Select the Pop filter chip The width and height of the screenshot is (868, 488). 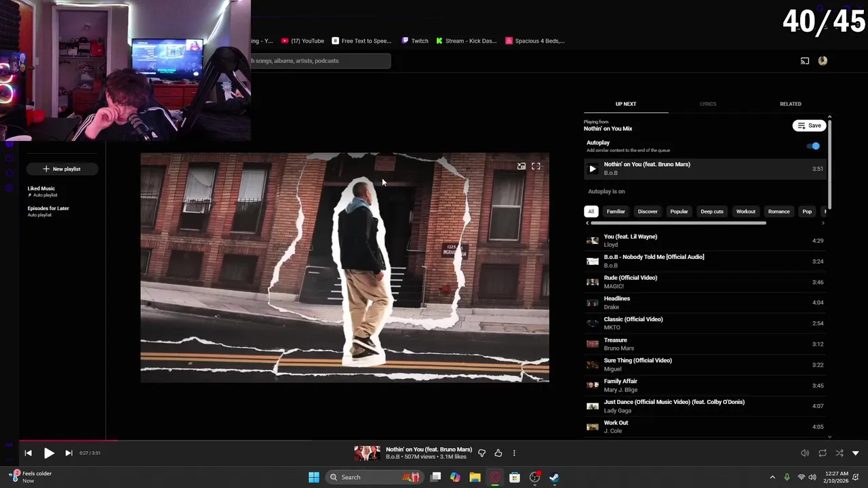coord(807,211)
